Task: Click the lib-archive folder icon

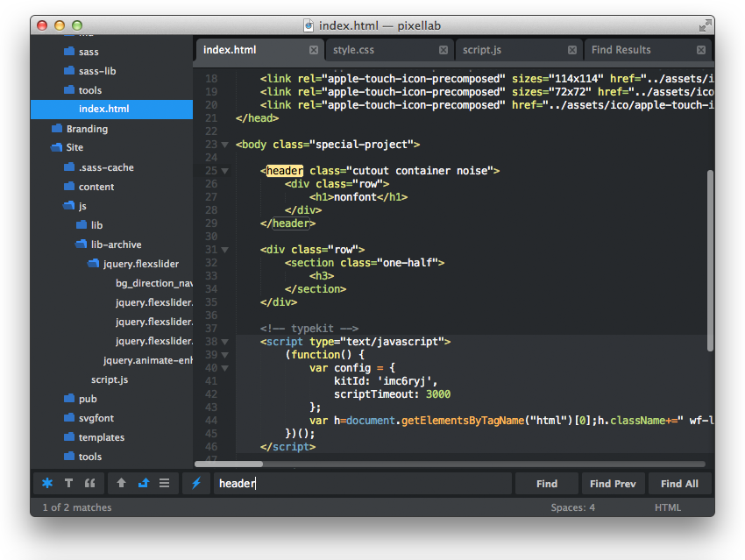Action: pyautogui.click(x=82, y=244)
